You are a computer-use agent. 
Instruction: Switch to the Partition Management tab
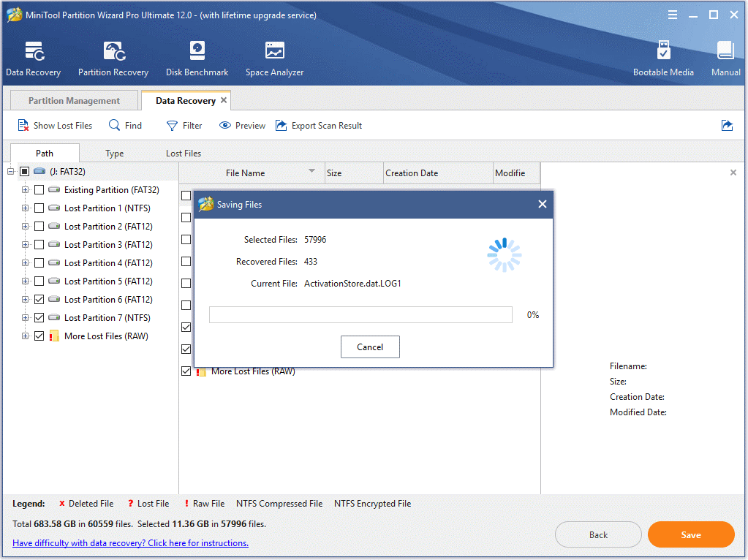(74, 100)
